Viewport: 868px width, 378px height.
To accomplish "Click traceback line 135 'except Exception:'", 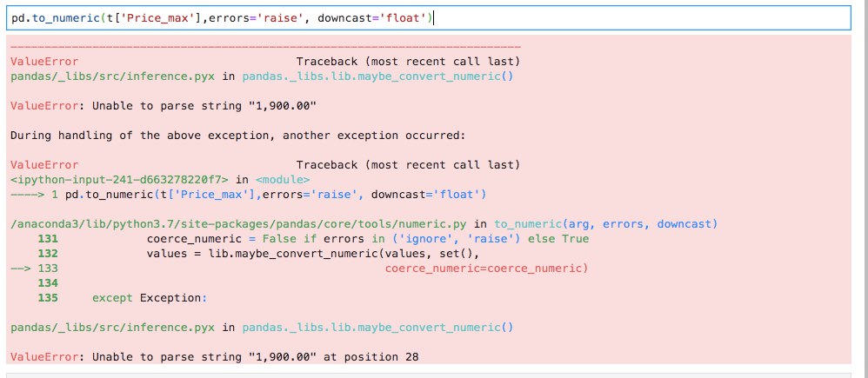I will [x=123, y=298].
